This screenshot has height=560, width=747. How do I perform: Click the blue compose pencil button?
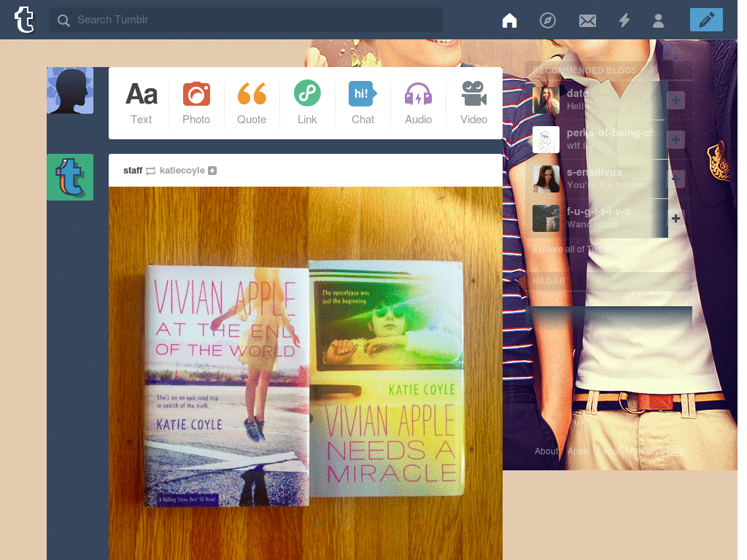coord(706,20)
